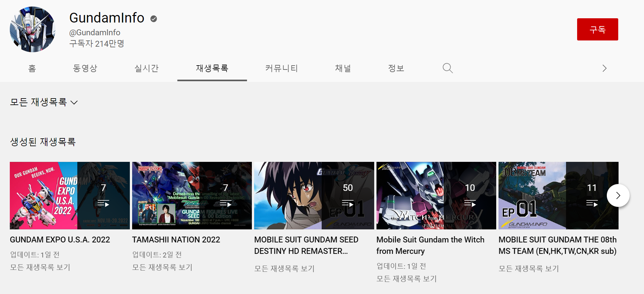
Task: Expand the 모든 재생목록 sort dropdown
Action: point(44,102)
